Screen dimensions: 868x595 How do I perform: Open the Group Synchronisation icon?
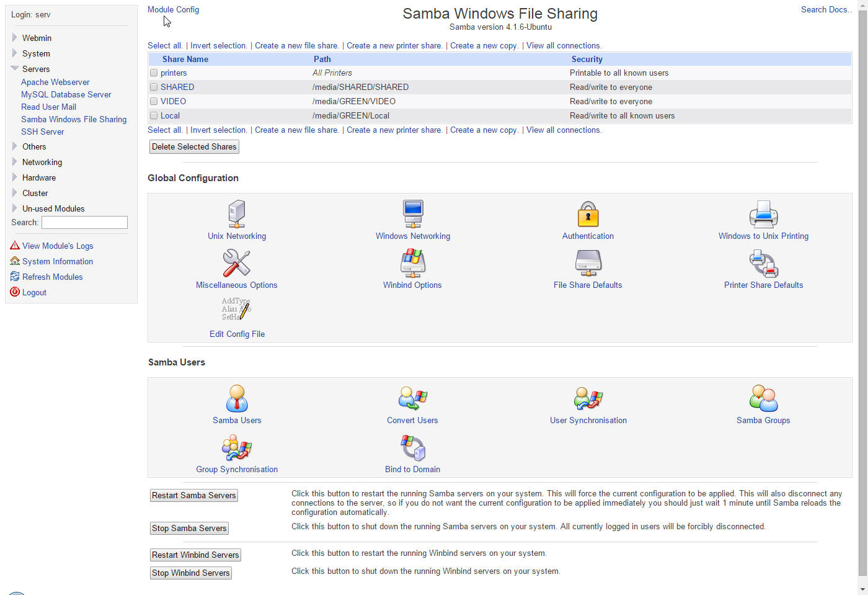pyautogui.click(x=237, y=447)
